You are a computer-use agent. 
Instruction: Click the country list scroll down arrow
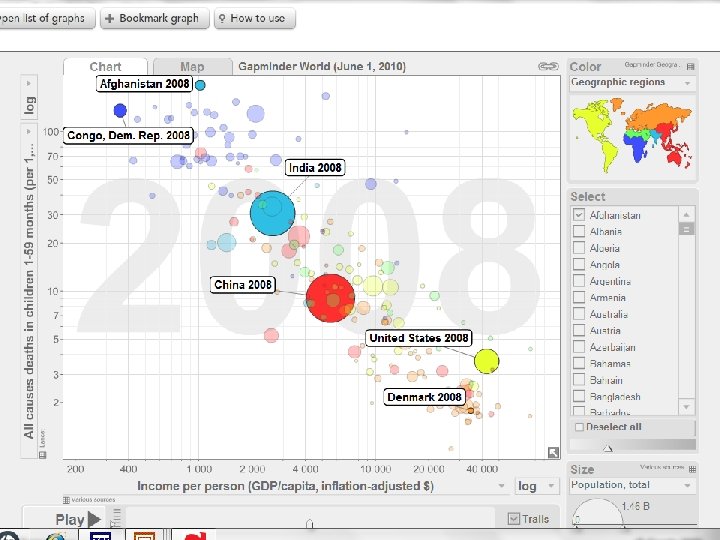click(x=686, y=407)
